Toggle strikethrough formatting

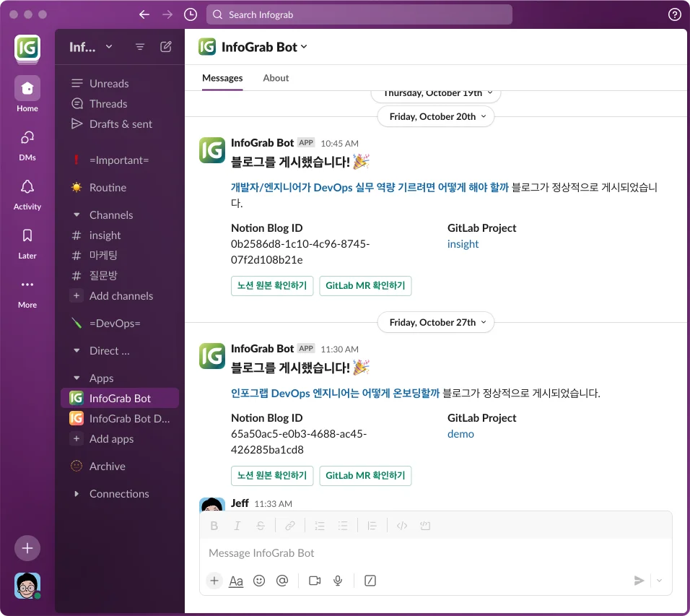click(x=260, y=525)
